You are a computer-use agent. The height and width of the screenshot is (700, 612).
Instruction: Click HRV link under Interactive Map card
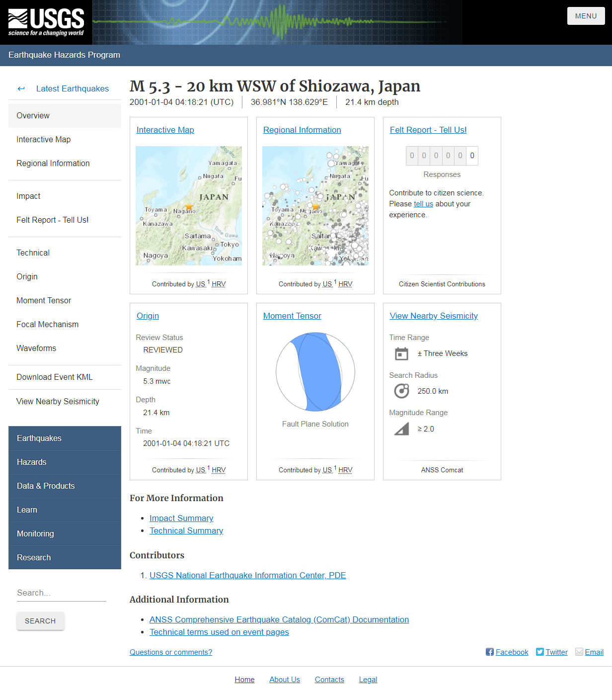click(219, 284)
